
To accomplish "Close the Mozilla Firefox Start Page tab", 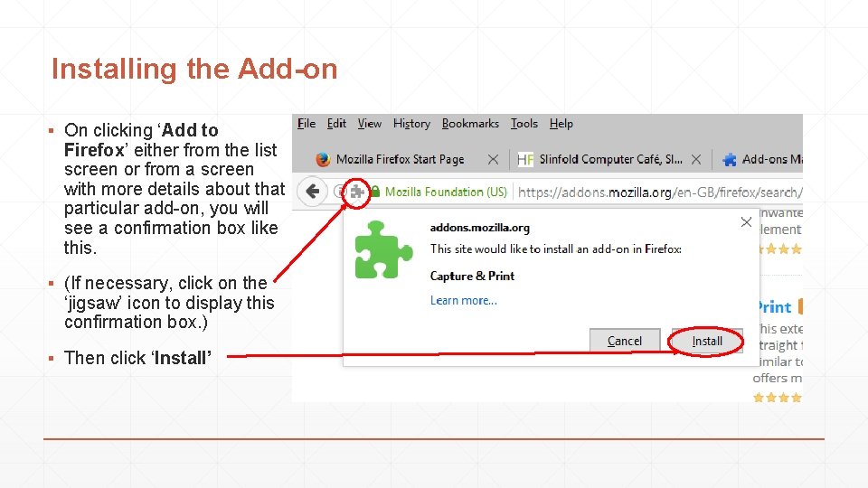I will pyautogui.click(x=494, y=159).
